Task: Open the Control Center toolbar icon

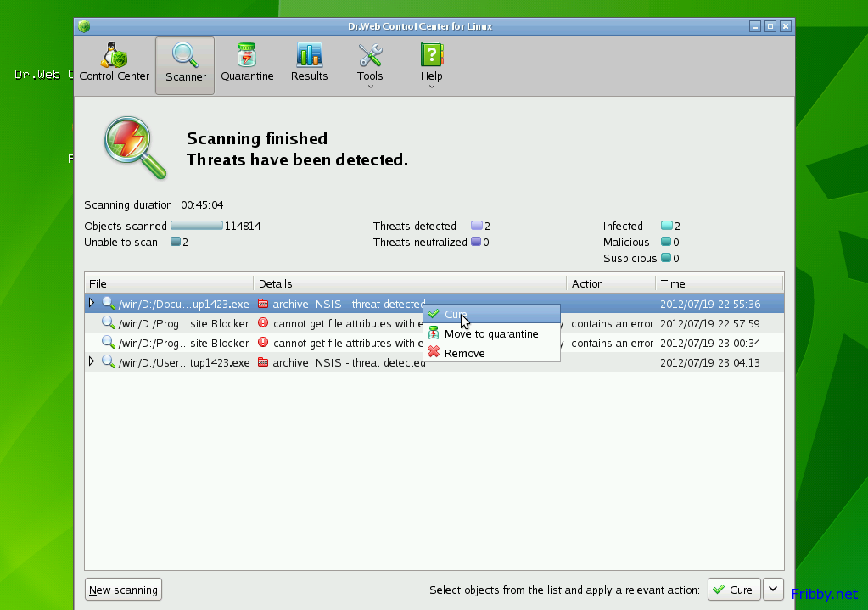Action: pyautogui.click(x=114, y=56)
